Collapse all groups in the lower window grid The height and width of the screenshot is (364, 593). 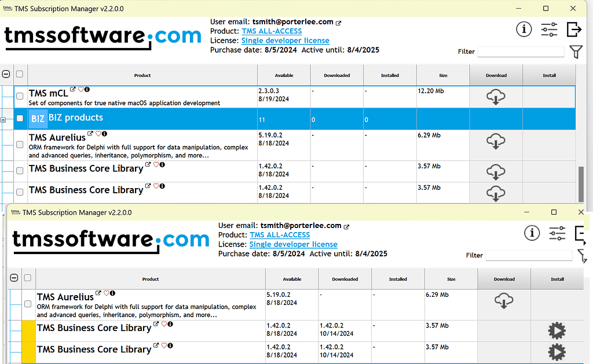click(14, 278)
